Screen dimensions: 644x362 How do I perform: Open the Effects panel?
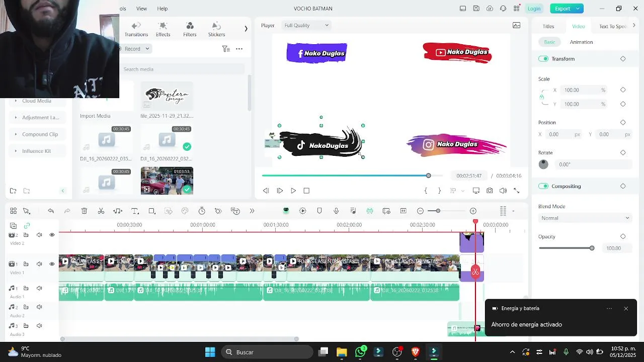[x=163, y=30]
